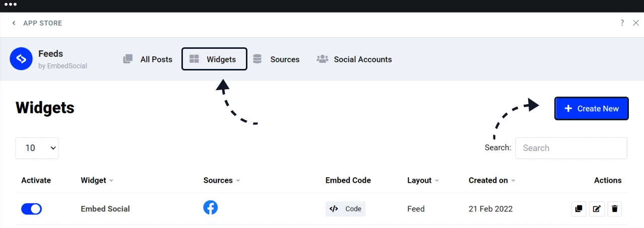Open the All Posts tab
The width and height of the screenshot is (644, 228).
click(148, 59)
